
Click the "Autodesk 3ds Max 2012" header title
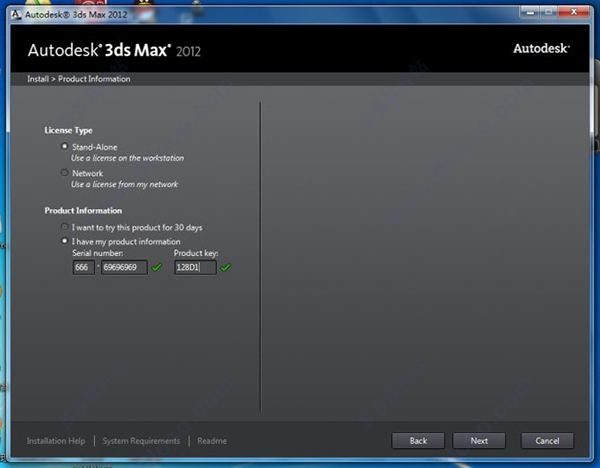coord(114,51)
